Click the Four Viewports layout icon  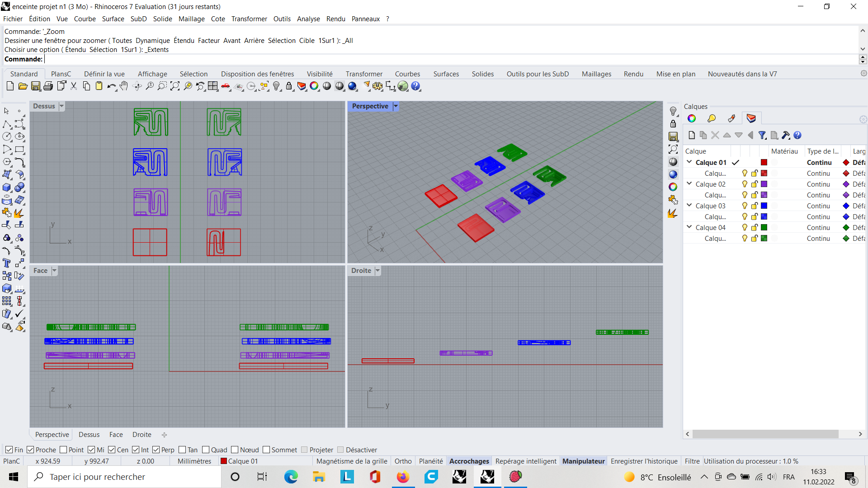213,86
